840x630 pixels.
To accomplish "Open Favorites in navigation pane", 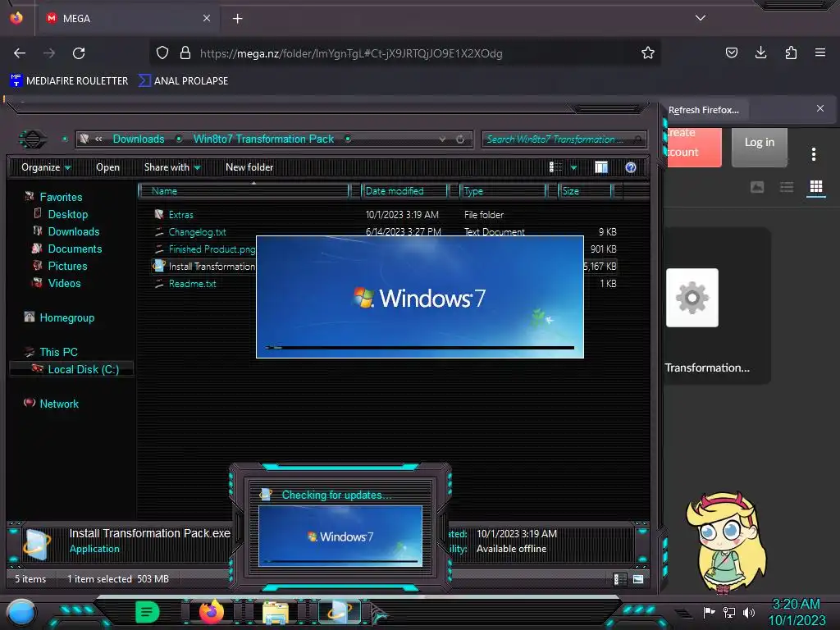I will point(61,197).
